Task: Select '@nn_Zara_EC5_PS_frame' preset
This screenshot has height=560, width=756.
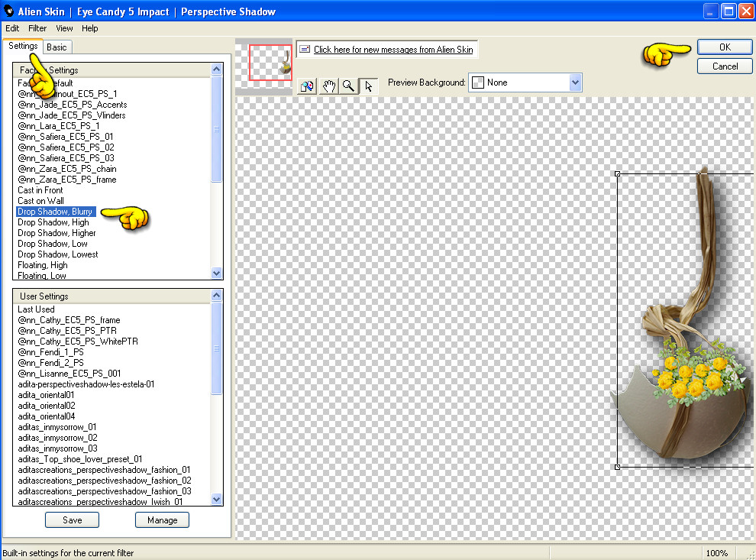Action: coord(67,180)
